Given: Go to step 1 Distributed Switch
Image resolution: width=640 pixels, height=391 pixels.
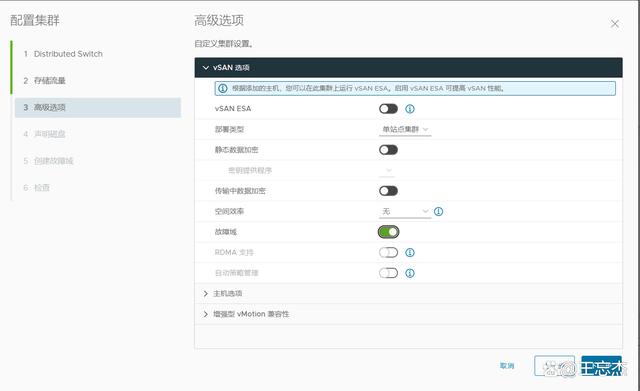Looking at the screenshot, I should pyautogui.click(x=63, y=54).
